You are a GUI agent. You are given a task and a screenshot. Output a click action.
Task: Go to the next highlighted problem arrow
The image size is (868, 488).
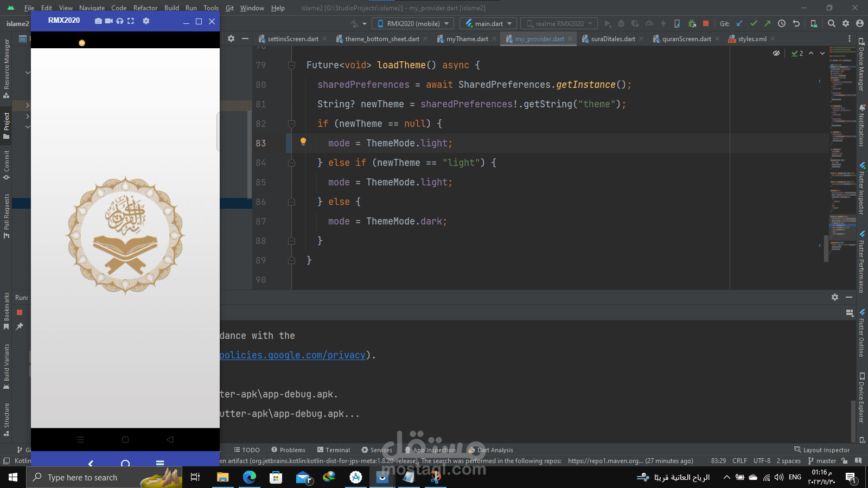[822, 53]
